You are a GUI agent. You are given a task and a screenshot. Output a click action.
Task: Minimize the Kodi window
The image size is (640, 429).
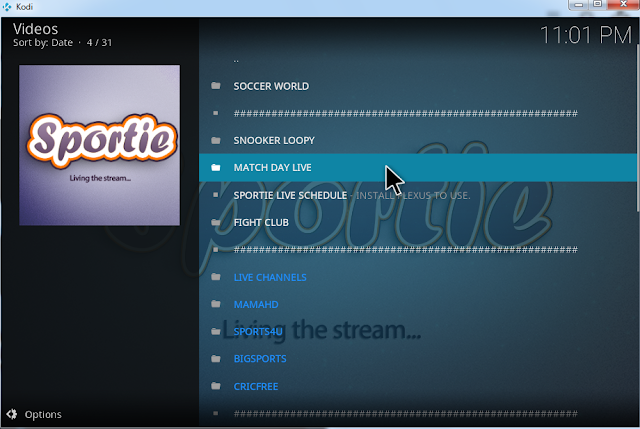coord(578,4)
